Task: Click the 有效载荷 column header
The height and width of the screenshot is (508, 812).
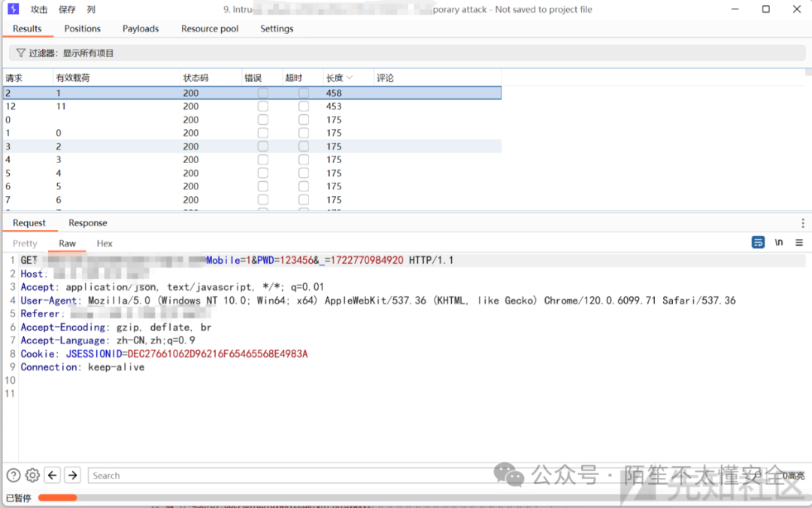Action: click(x=117, y=77)
